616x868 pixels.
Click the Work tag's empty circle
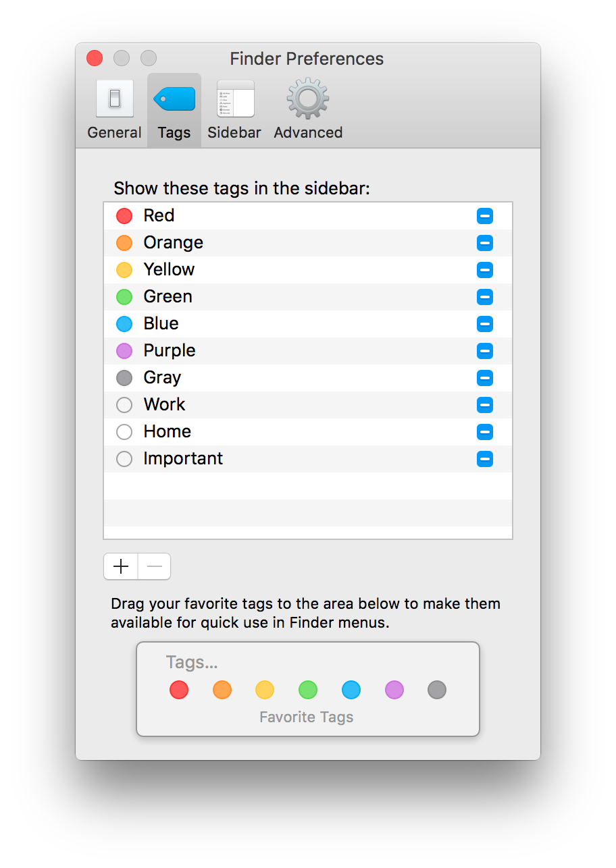[124, 404]
